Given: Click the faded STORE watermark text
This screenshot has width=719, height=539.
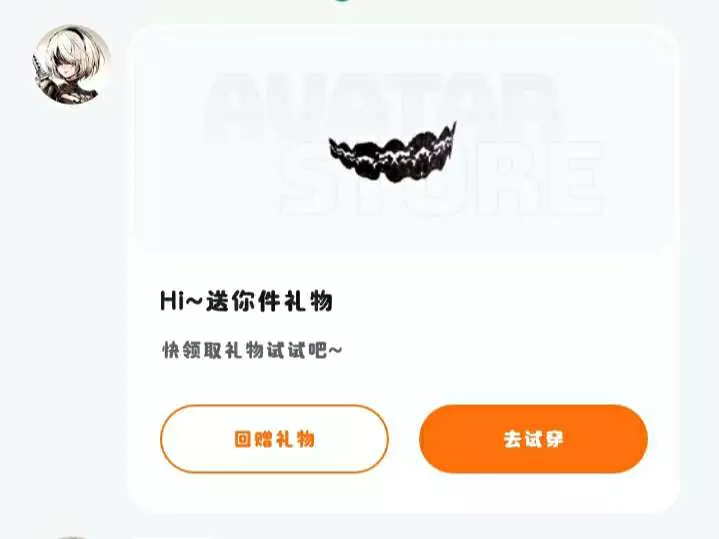Looking at the screenshot, I should tap(441, 179).
